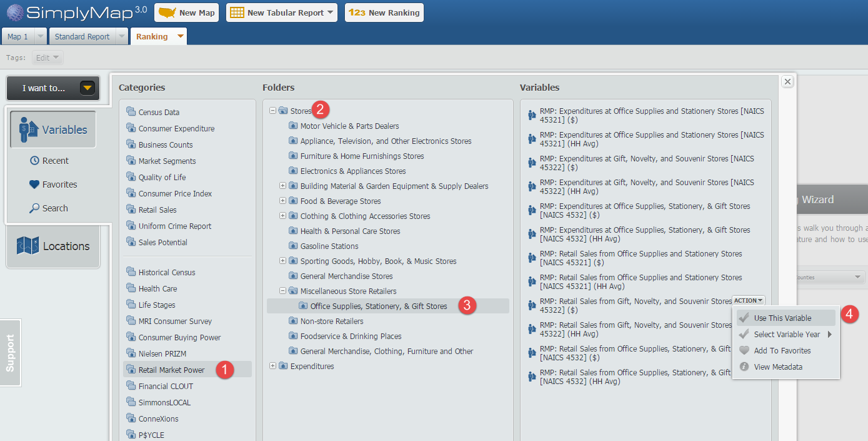The height and width of the screenshot is (441, 868).
Task: Click the Quality of Life folder icon
Action: pos(131,176)
